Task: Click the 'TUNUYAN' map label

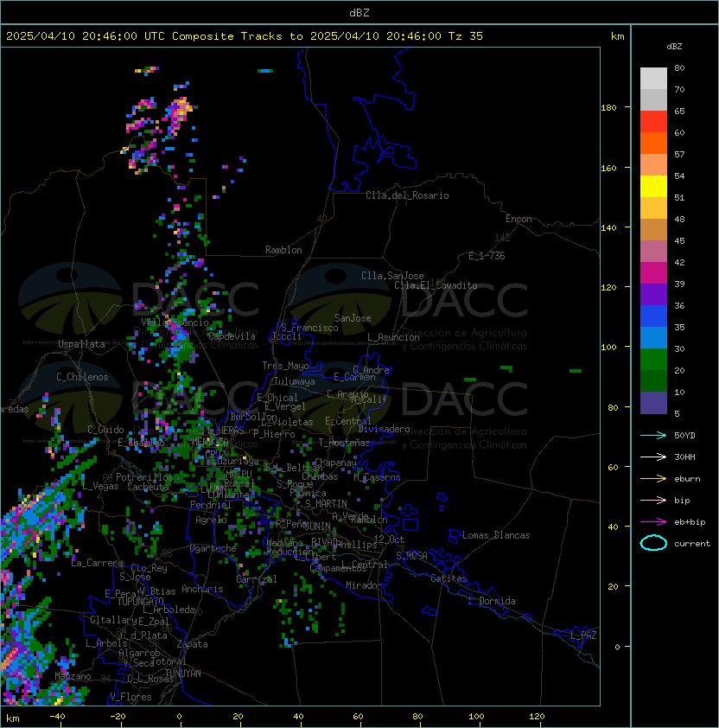Action: click(x=183, y=674)
